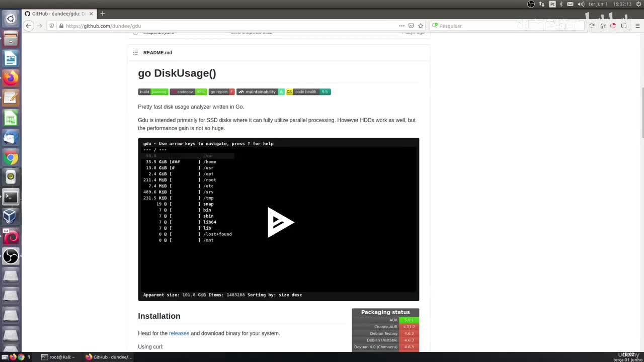Launch LibreOffice Writer from dock
Viewport: 644px width, 362px height.
11,58
